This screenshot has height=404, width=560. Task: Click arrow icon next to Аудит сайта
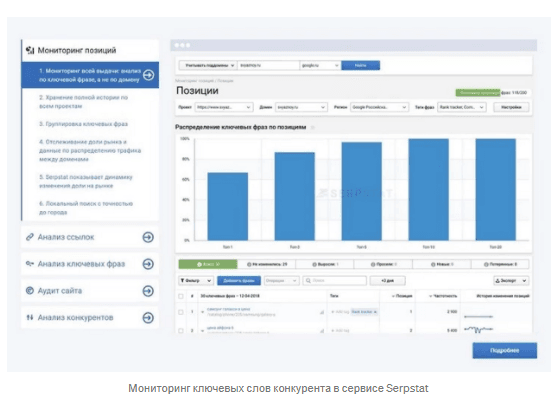(148, 291)
